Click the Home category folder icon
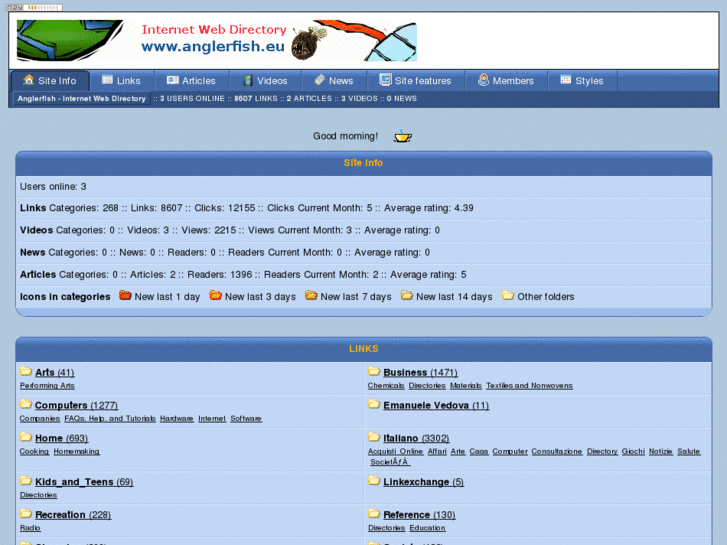Screen dimensions: 727x545 (26, 437)
